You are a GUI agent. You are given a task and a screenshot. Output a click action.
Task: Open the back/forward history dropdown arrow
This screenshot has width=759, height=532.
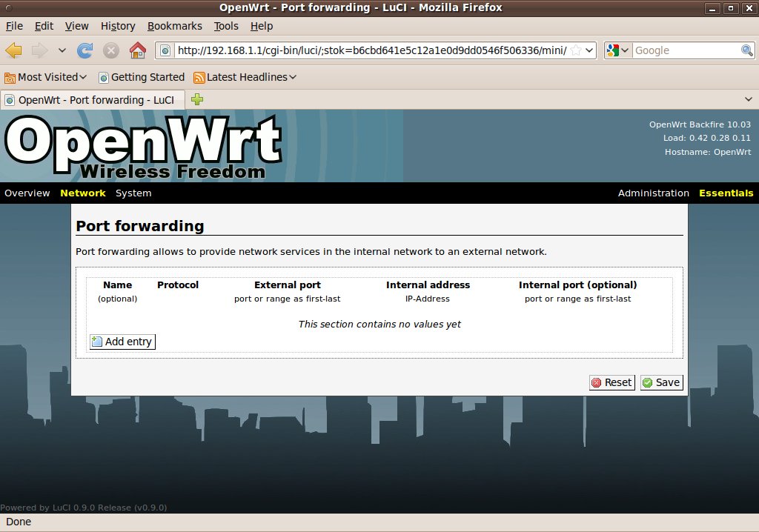coord(62,50)
